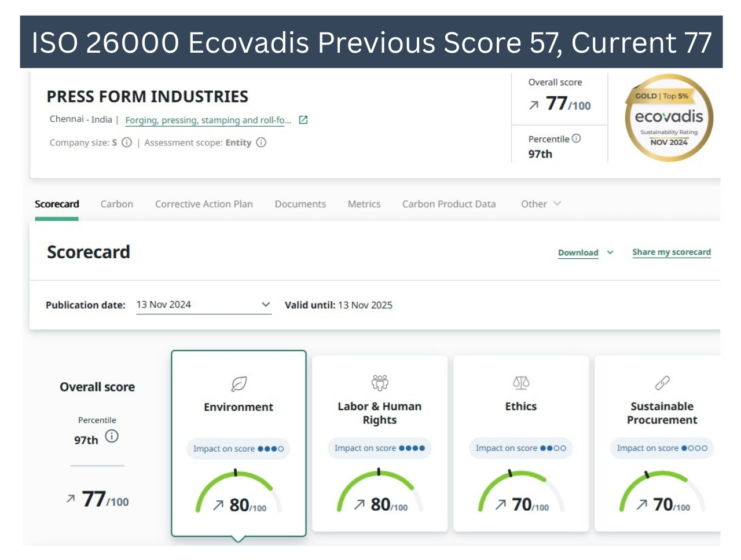Switch to the Documents tab

[x=300, y=204]
